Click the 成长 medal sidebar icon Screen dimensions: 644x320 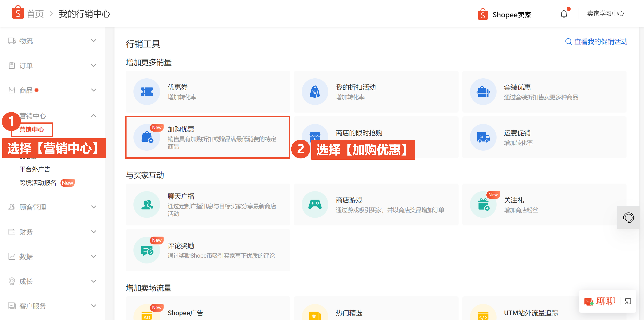[12, 281]
